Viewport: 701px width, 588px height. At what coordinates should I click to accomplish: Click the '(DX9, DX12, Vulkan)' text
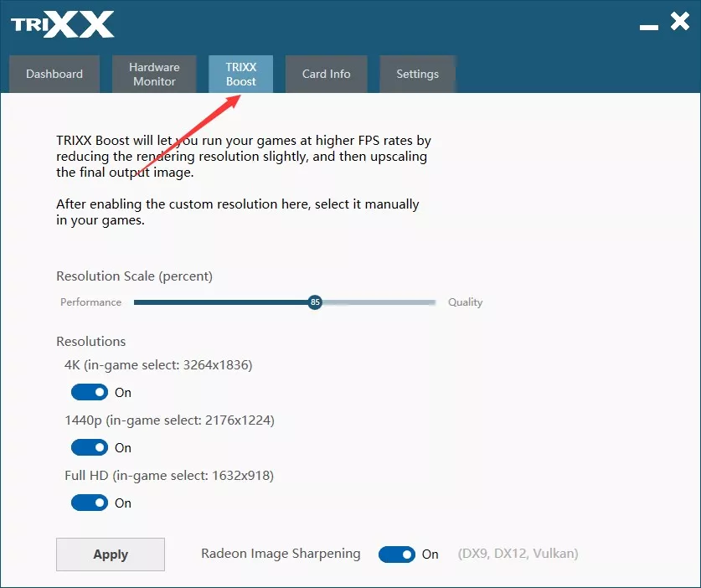[x=518, y=554]
